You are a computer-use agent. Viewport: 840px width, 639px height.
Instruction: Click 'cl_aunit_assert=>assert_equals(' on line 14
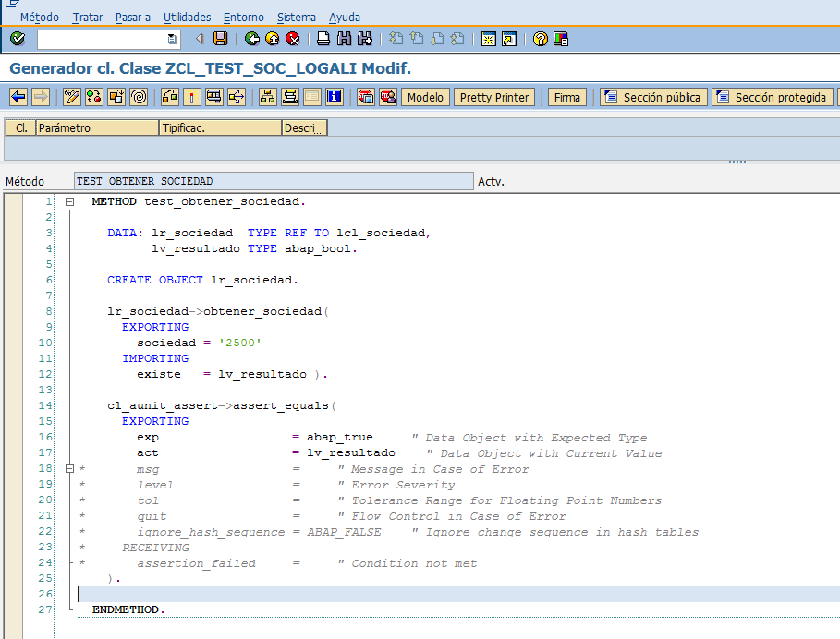tap(222, 405)
